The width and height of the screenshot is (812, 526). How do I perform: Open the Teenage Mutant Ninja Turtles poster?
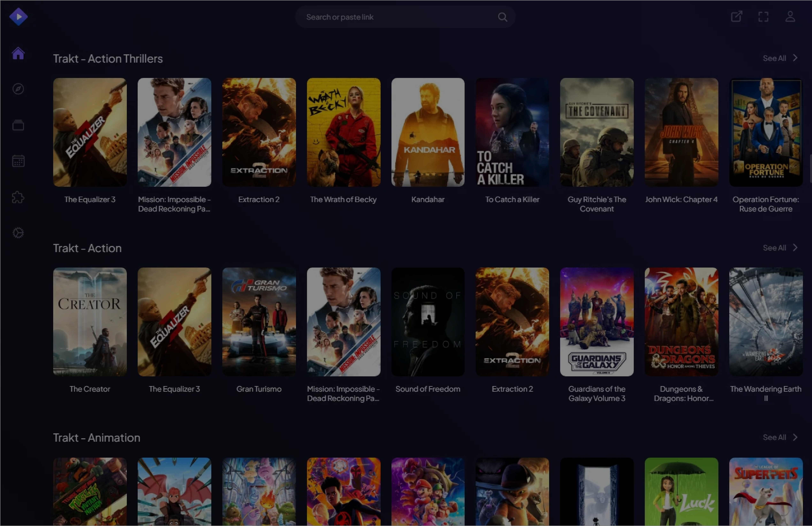(90, 491)
